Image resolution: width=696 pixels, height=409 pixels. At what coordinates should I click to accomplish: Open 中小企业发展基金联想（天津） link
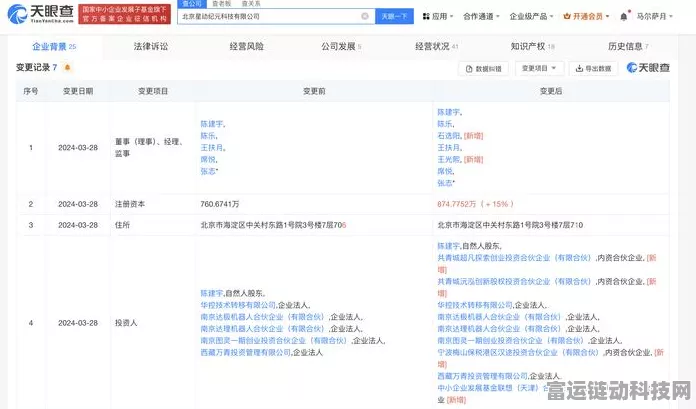click(x=487, y=388)
